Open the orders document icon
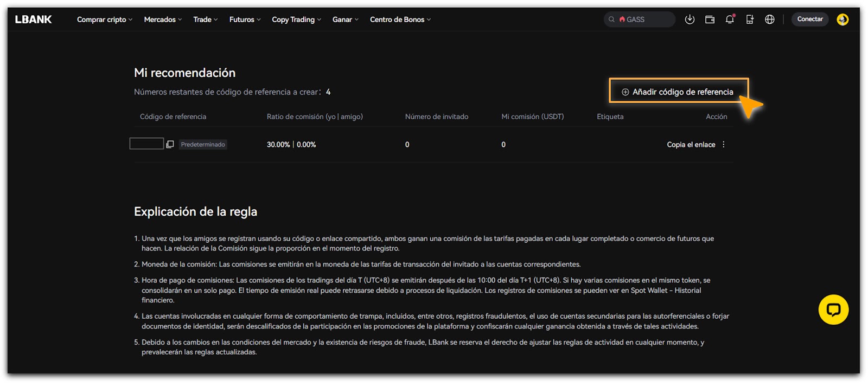Viewport: 868px width, 387px height. (x=750, y=20)
